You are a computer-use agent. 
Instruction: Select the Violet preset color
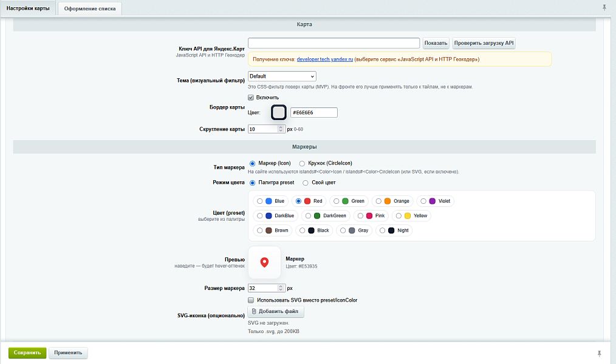coord(423,201)
